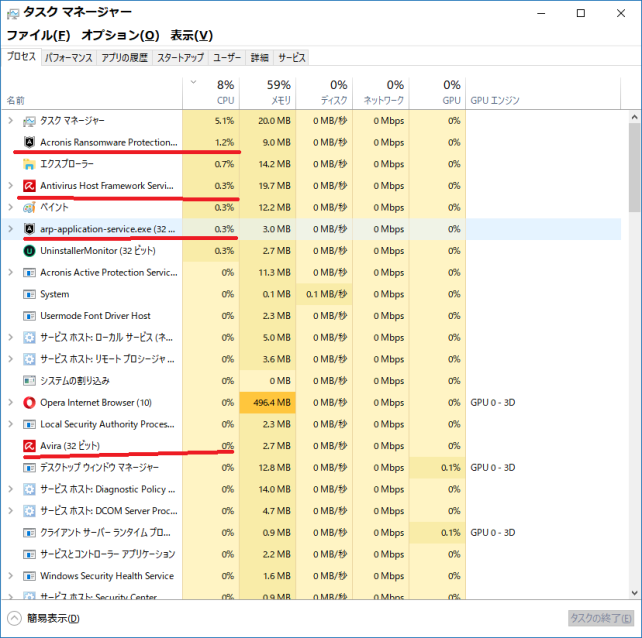The height and width of the screenshot is (638, 642).
Task: Expand the arp-application-service.exe row
Action: pos(11,229)
